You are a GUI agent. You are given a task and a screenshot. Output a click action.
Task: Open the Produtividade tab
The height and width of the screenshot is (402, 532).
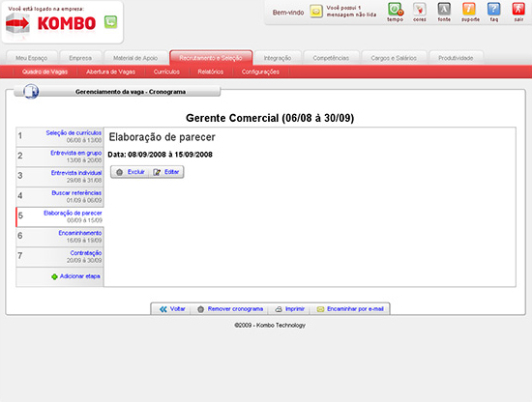[456, 58]
